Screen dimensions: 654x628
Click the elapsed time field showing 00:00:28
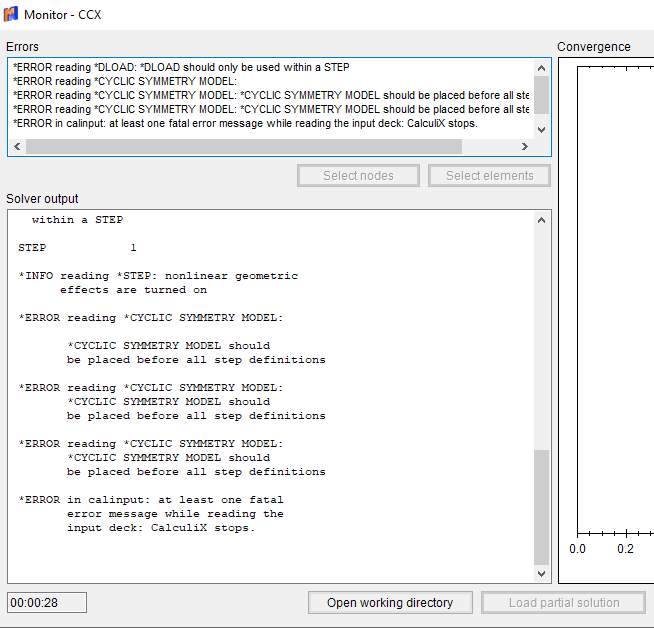pyautogui.click(x=47, y=603)
